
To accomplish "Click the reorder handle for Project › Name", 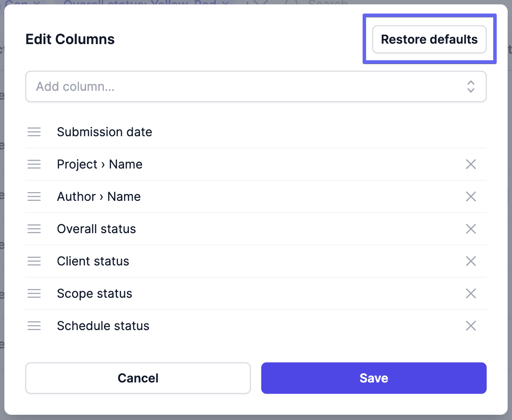I will (34, 164).
